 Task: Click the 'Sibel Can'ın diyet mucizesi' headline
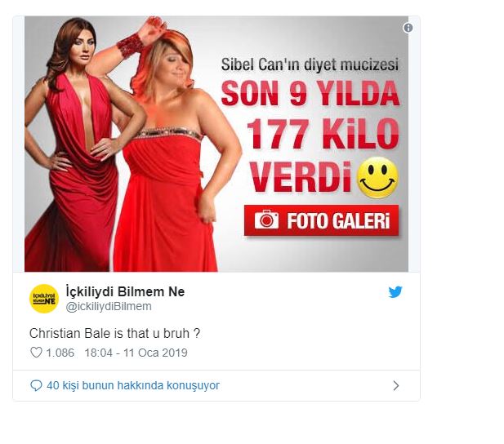(x=310, y=64)
